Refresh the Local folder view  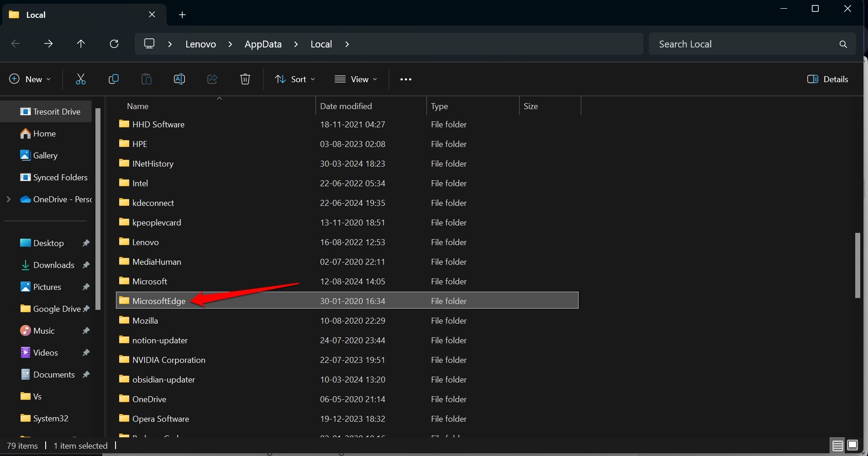(114, 44)
